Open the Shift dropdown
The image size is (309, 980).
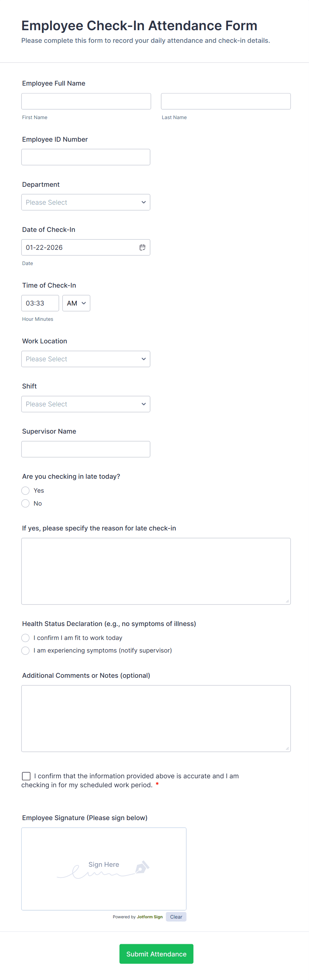[x=86, y=404]
